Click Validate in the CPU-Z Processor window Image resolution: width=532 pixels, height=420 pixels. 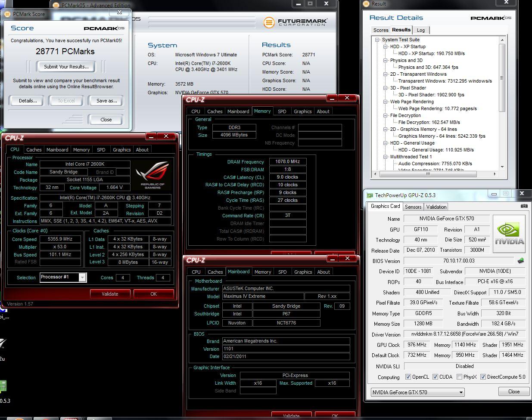110,294
